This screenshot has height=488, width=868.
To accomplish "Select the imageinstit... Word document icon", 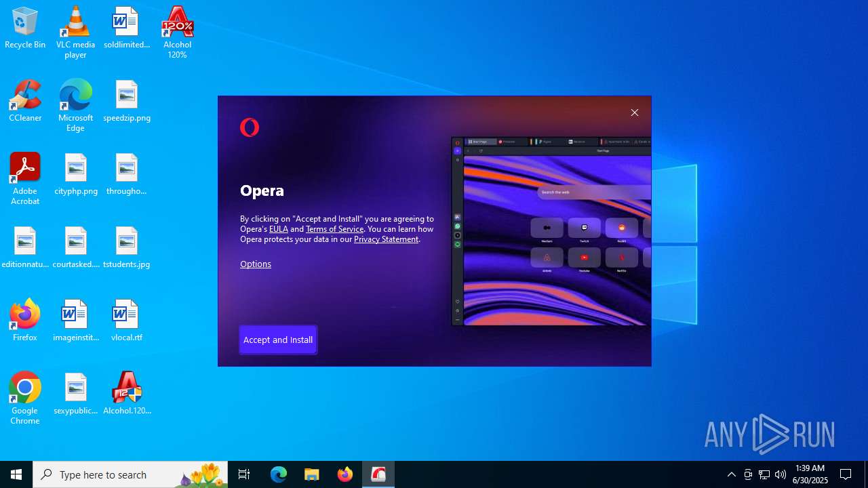I will 75,321.
